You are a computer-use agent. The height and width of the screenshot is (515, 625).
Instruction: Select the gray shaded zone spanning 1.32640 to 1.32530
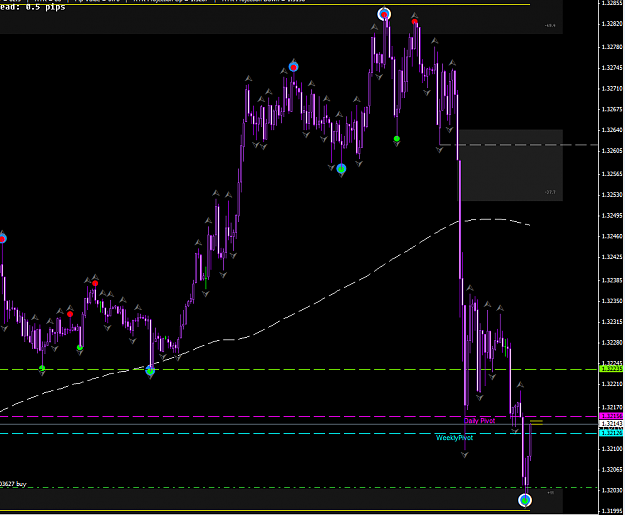[x=510, y=165]
